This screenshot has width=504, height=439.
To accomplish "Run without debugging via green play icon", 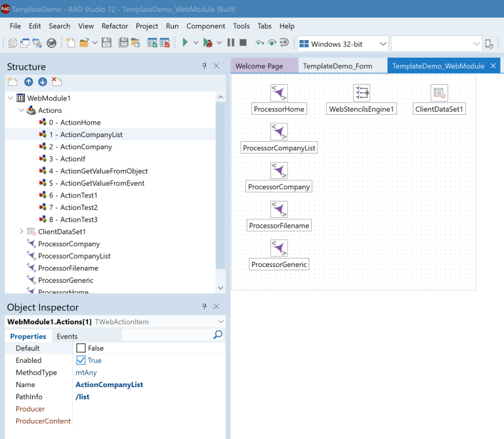I will tap(185, 43).
